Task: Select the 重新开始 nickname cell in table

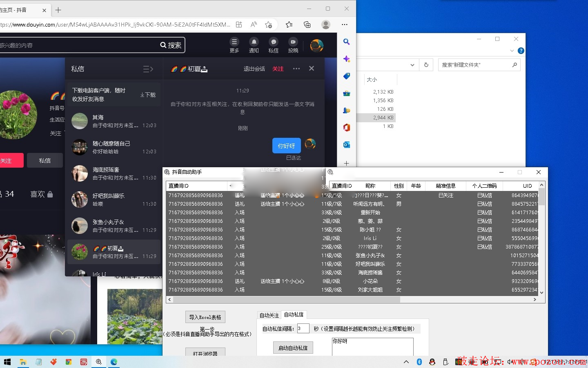Action: [370, 213]
